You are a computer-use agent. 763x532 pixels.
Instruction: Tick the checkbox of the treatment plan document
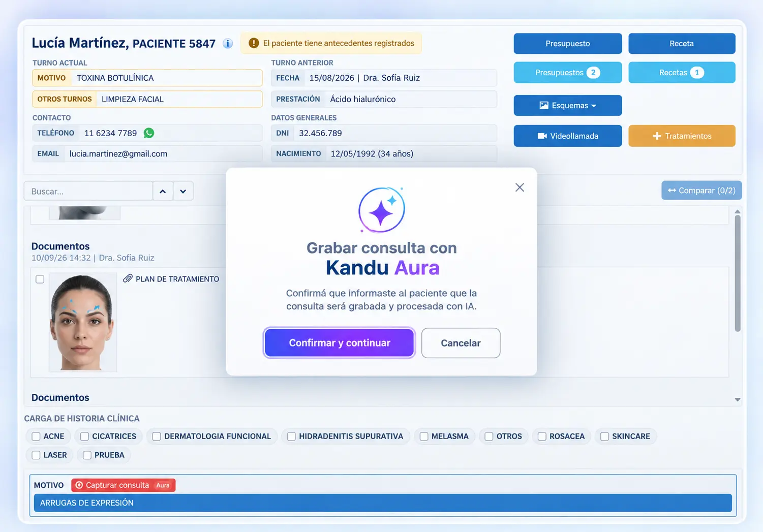(40, 279)
